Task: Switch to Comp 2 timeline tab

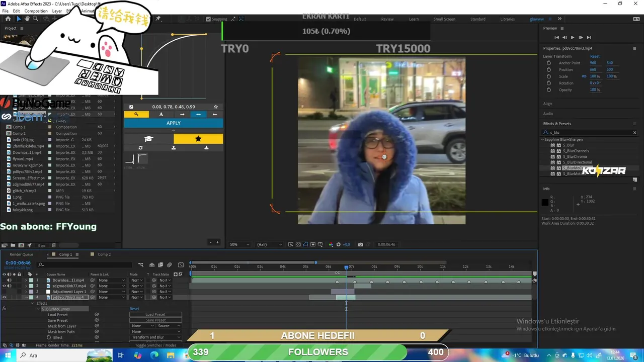Action: click(x=104, y=254)
